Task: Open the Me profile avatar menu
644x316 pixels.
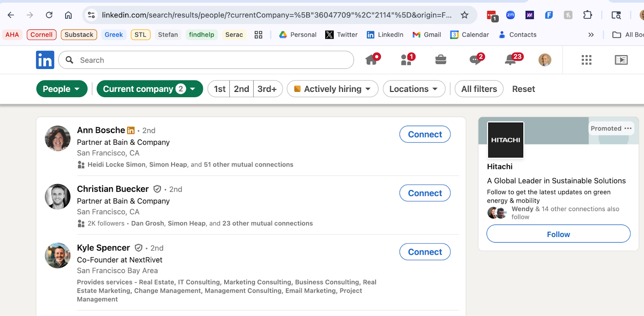Action: [x=545, y=60]
